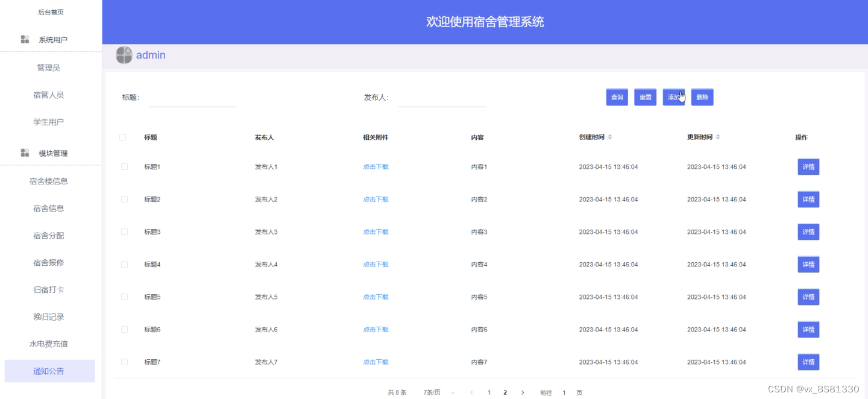Click the admin username text
This screenshot has width=868, height=399.
151,55
